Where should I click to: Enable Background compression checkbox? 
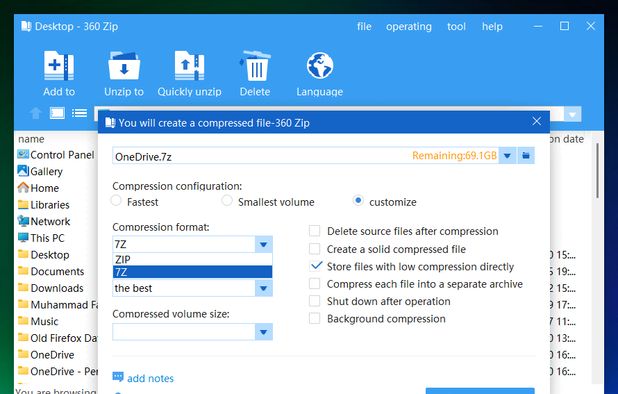pyautogui.click(x=315, y=318)
